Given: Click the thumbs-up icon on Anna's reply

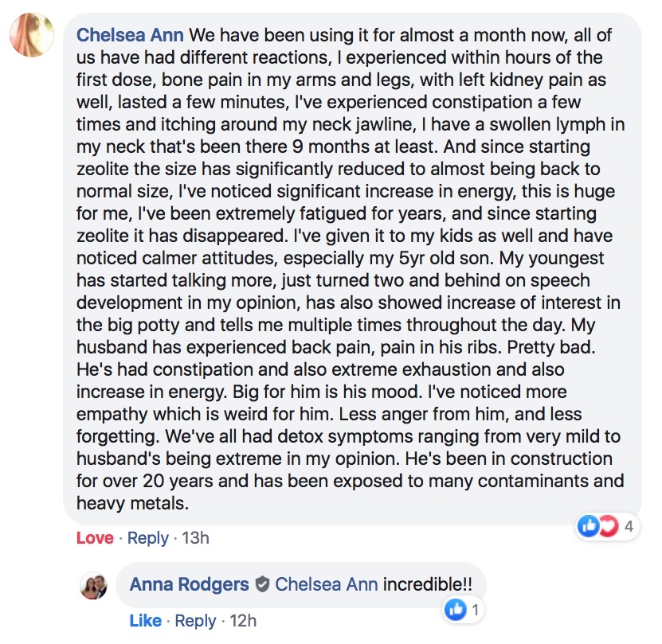Looking at the screenshot, I should tap(456, 609).
